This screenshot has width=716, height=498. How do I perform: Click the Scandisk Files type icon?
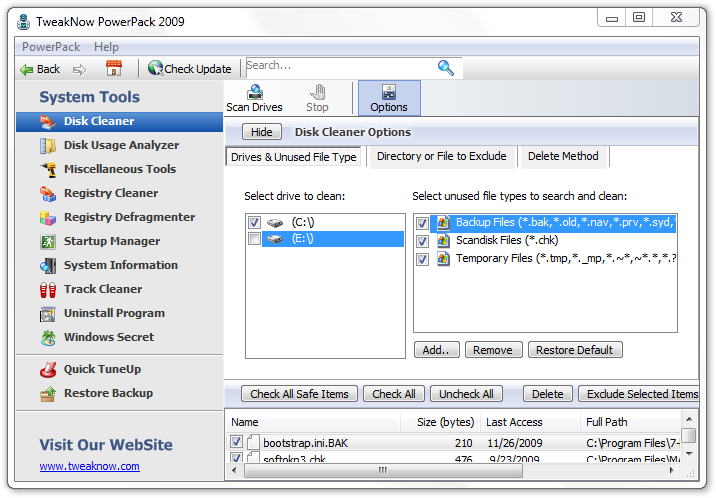tap(442, 241)
